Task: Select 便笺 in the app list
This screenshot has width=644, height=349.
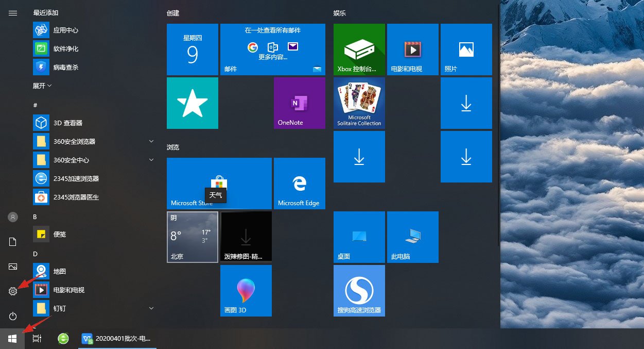Action: [60, 234]
